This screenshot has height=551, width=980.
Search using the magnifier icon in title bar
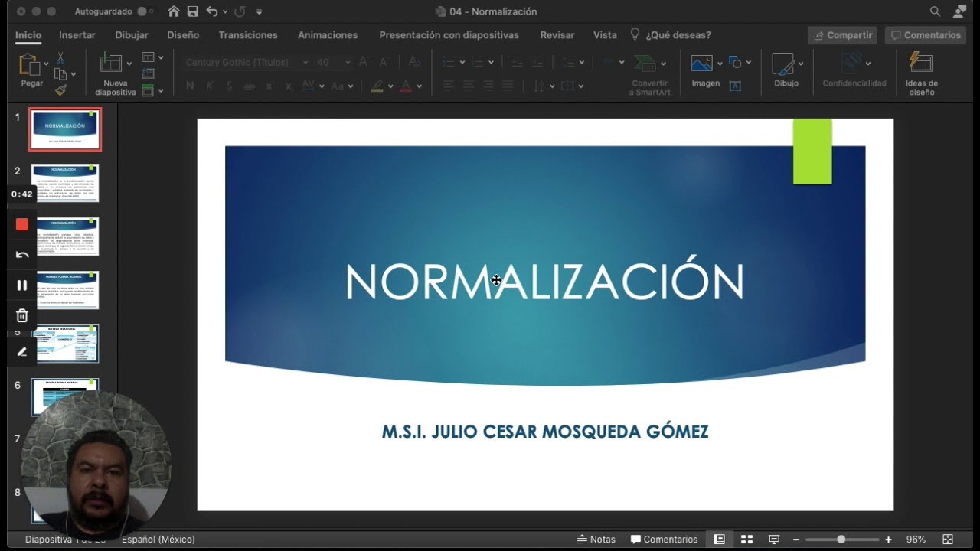tap(935, 11)
